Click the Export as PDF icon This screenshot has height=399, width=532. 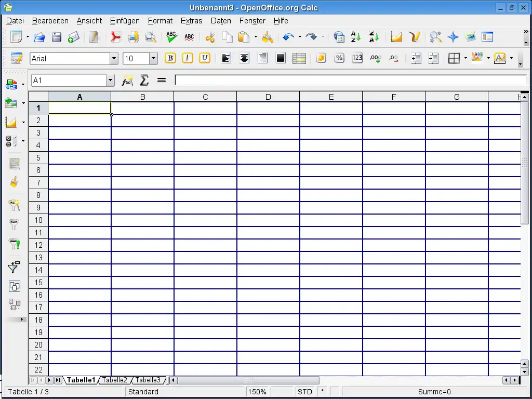[x=115, y=37]
